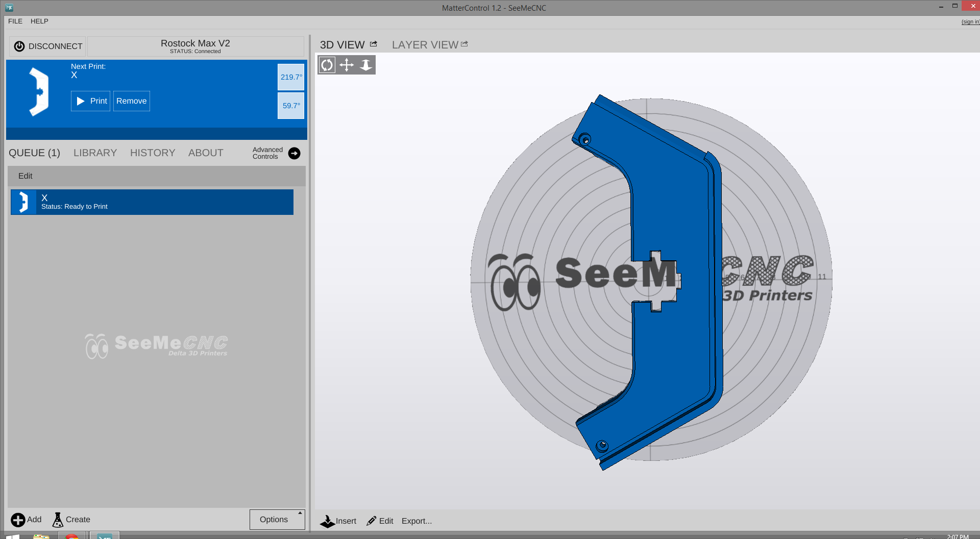Screen dimensions: 980x539
Task: Open Advanced Controls with arrow icon
Action: [x=294, y=153]
